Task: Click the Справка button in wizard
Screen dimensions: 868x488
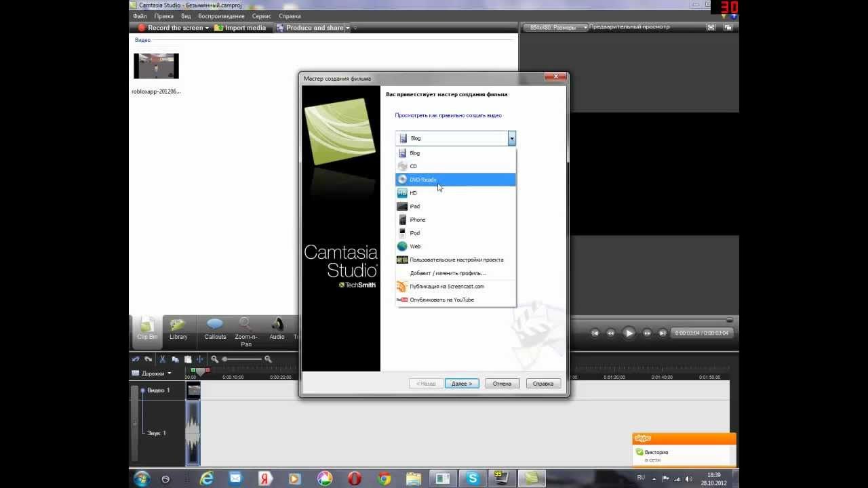Action: point(543,384)
